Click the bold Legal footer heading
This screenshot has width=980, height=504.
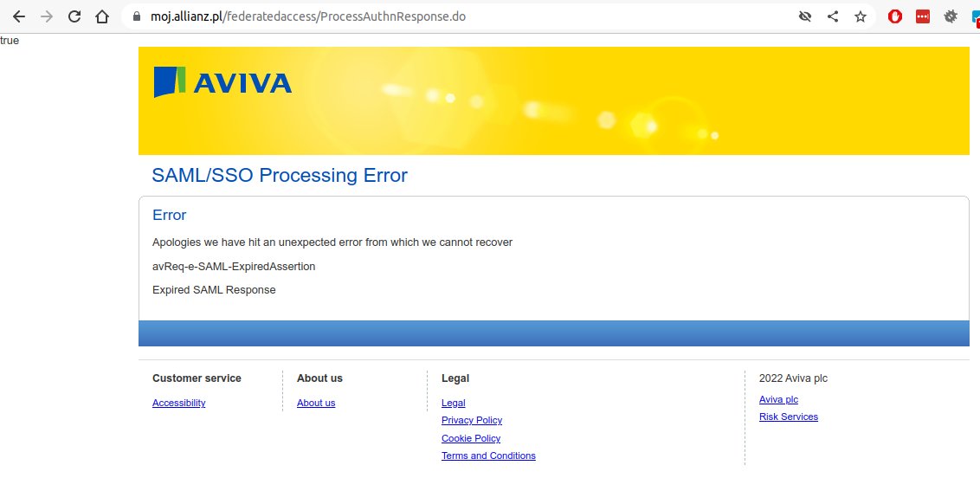click(x=455, y=378)
